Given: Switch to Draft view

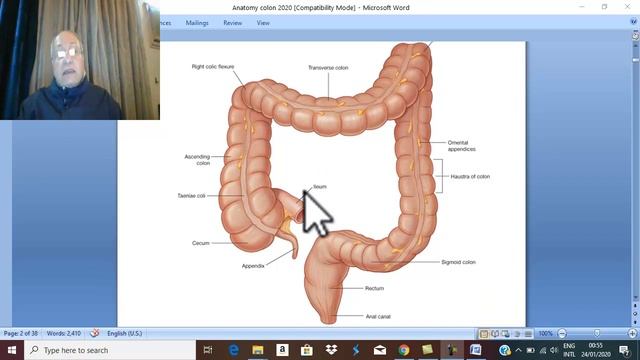Looking at the screenshot, I should [528, 334].
